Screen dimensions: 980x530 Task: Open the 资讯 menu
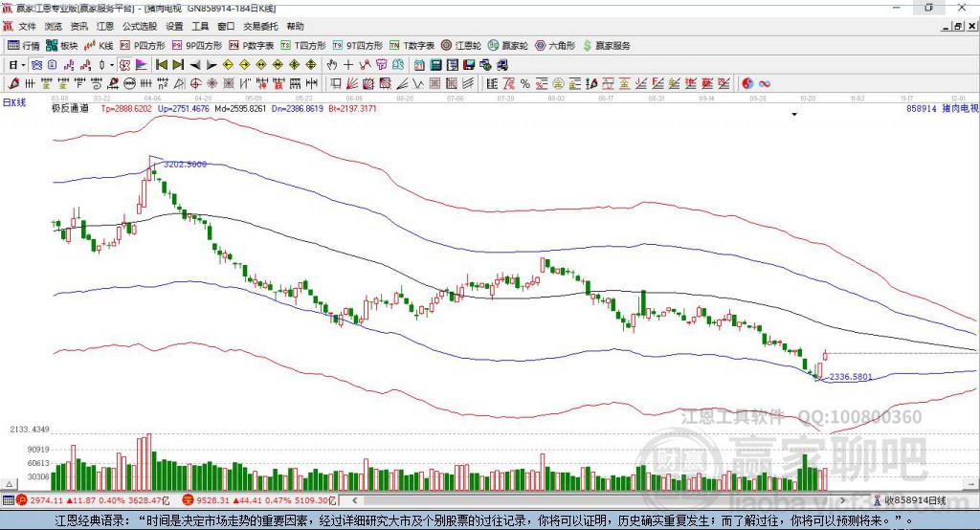click(78, 26)
